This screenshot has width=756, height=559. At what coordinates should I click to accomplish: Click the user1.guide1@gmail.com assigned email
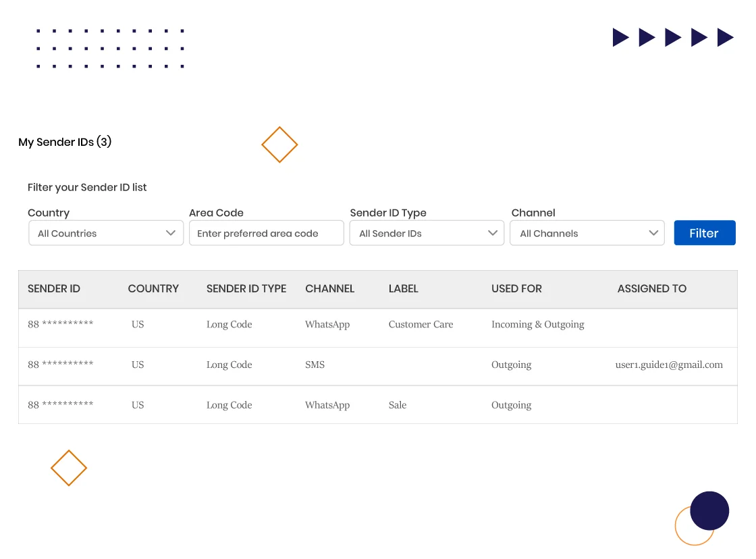point(669,365)
